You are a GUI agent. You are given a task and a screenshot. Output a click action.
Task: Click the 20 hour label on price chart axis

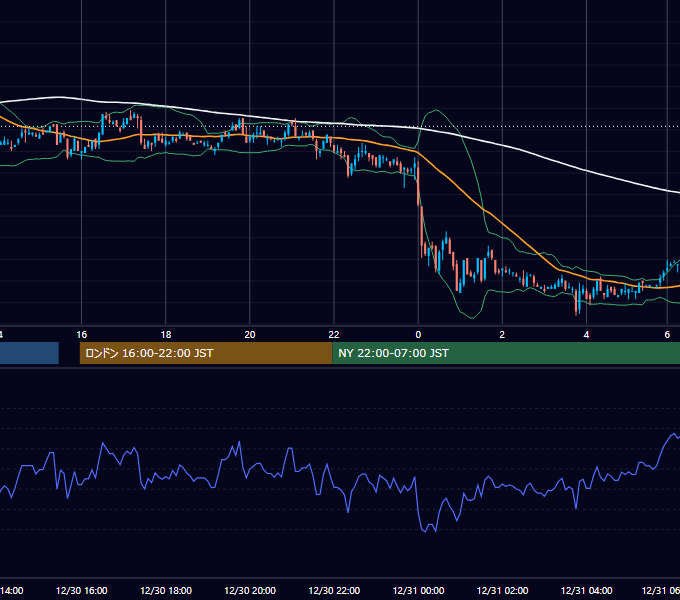(250, 335)
